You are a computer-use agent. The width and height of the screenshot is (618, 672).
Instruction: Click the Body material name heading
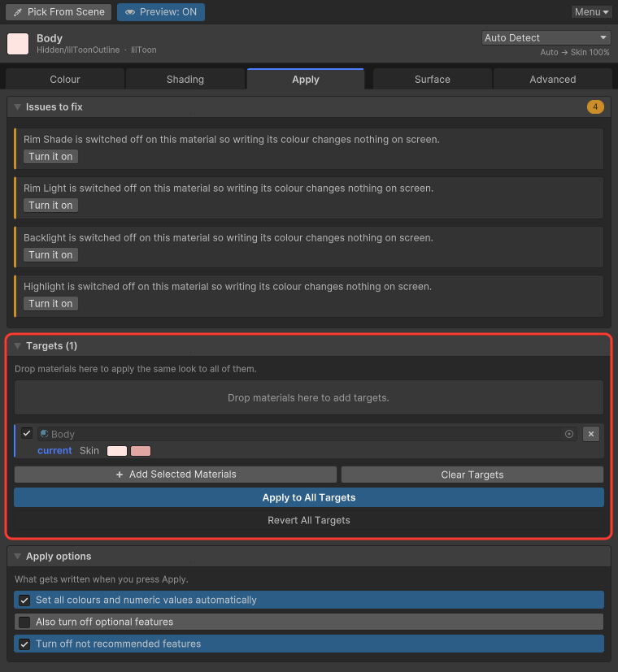[x=50, y=38]
